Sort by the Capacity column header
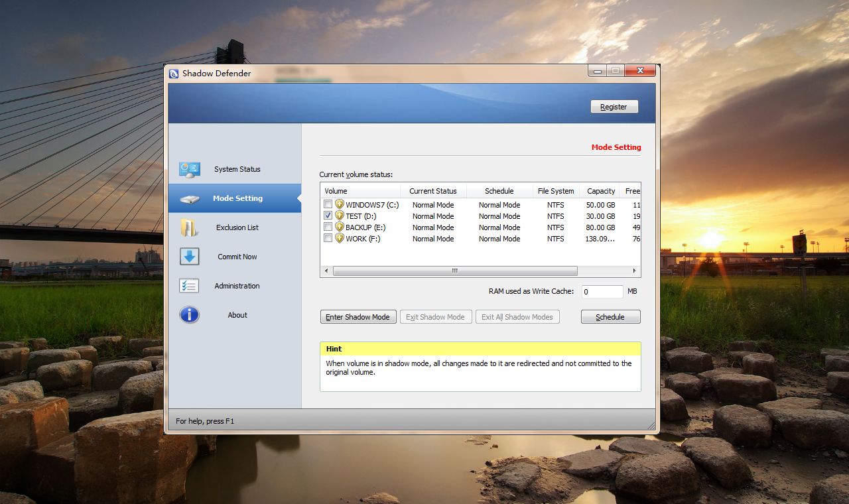Screen dimensions: 849x504 [x=600, y=191]
